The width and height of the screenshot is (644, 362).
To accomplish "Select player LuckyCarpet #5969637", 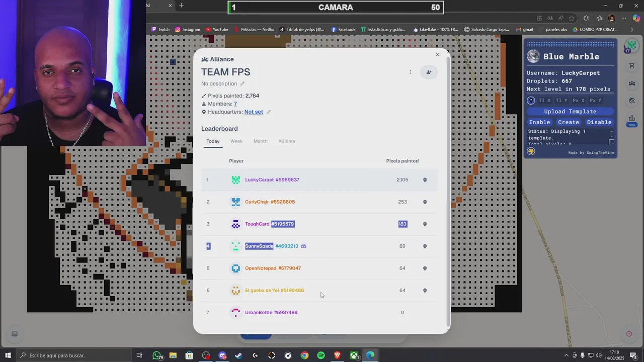I will coord(272,179).
